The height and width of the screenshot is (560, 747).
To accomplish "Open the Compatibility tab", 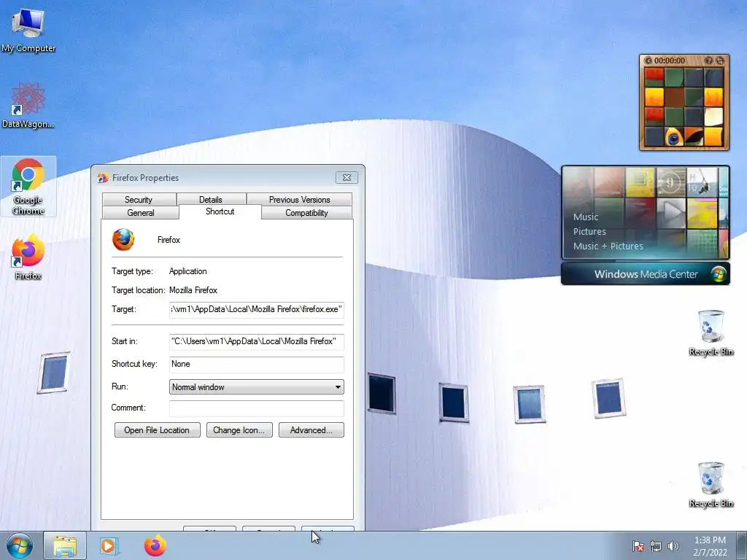I will (306, 213).
